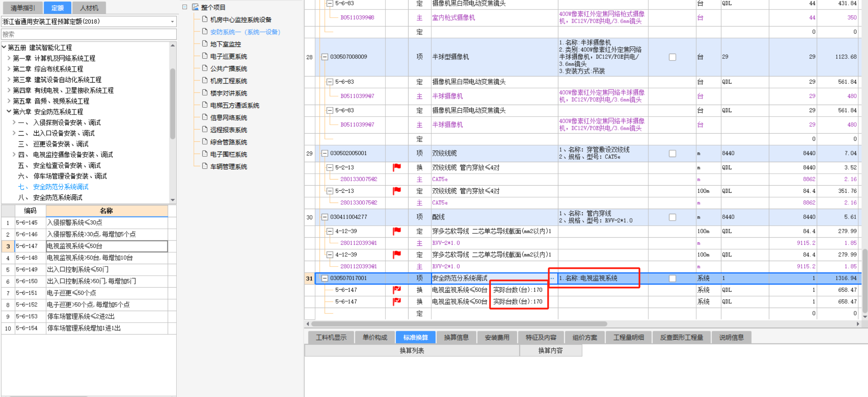868x397 pixels.
Task: Check the checkbox on 半球型摄像机 row
Action: coord(672,57)
